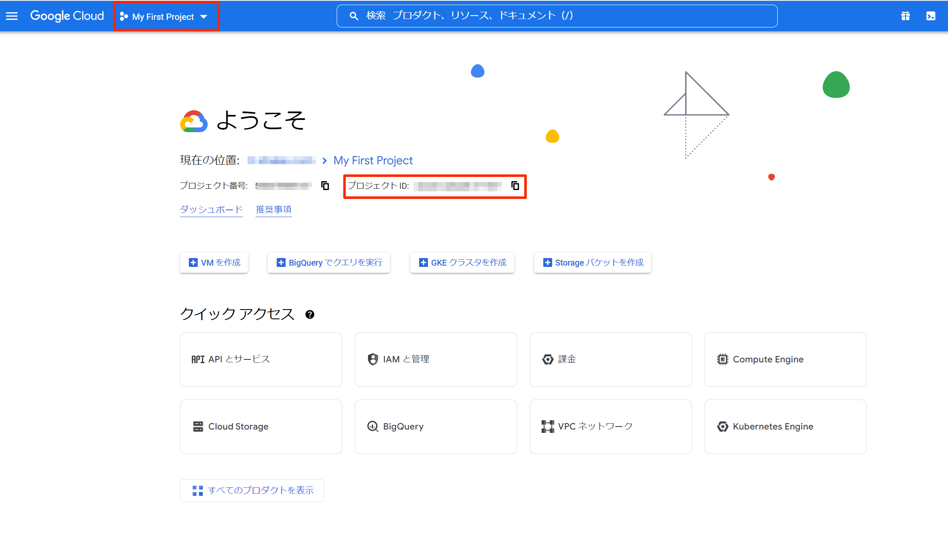Open the Compute Engine card
The image size is (948, 560).
point(786,359)
